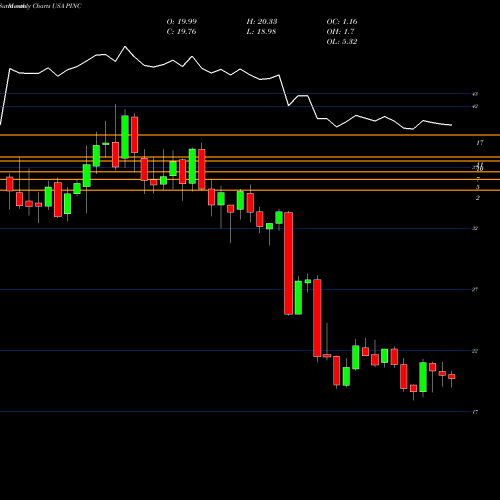Click the 27 price axis label
Image resolution: width=500 pixels, height=500 pixels.
(x=475, y=290)
